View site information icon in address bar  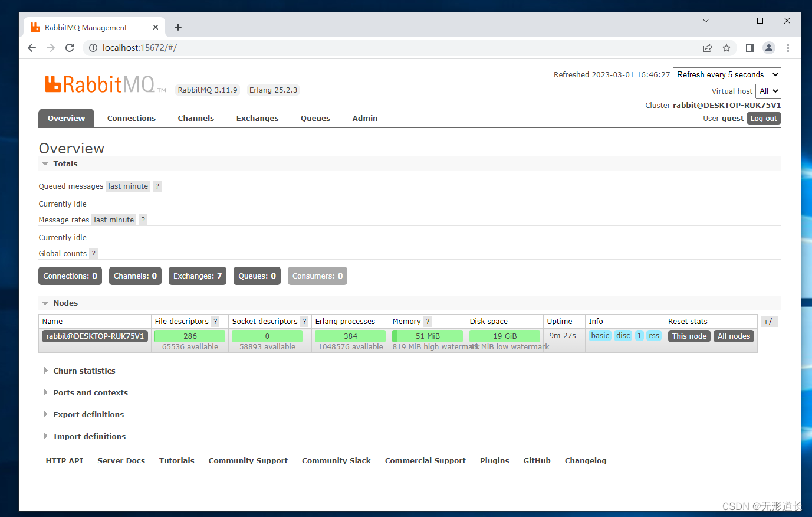[x=93, y=48]
